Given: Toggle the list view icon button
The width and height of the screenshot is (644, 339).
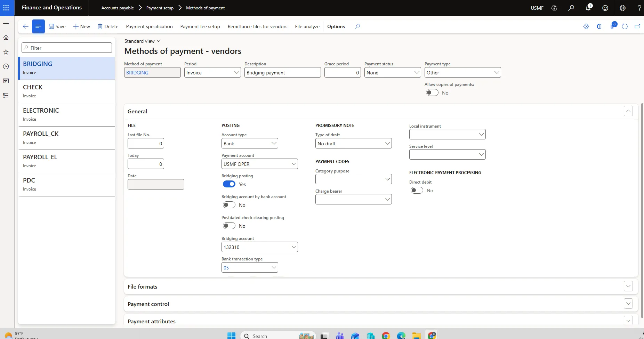Looking at the screenshot, I should click(x=38, y=26).
